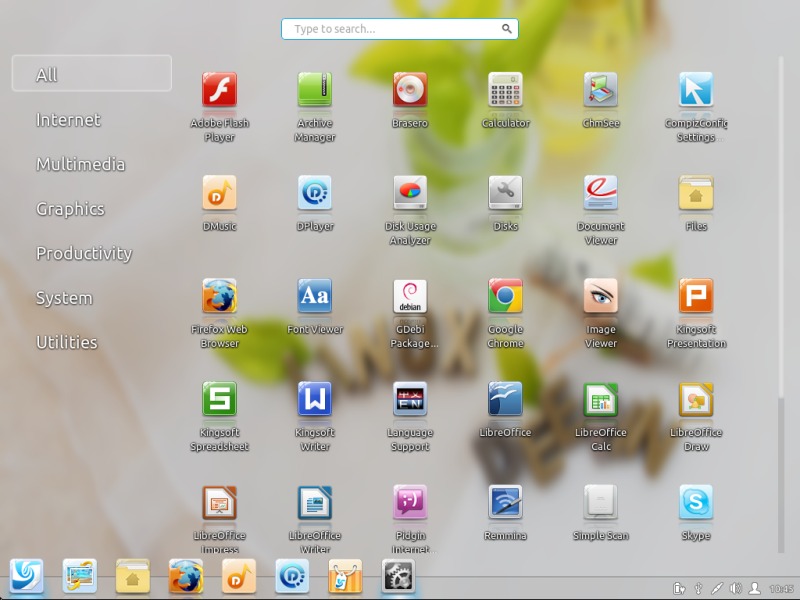Launch Firefox from the dock

click(186, 577)
